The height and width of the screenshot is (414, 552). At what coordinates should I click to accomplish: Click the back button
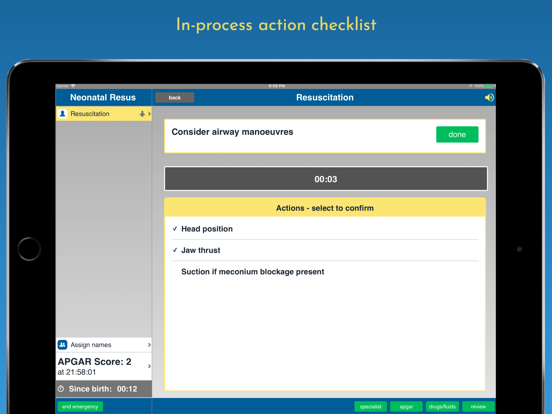(x=175, y=98)
